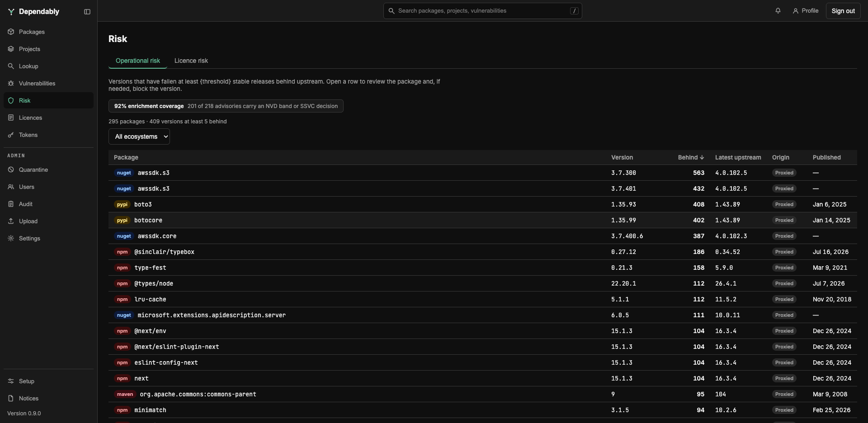Image resolution: width=868 pixels, height=423 pixels.
Task: Open the @next/eslint-plugin-next row
Action: click(483, 347)
